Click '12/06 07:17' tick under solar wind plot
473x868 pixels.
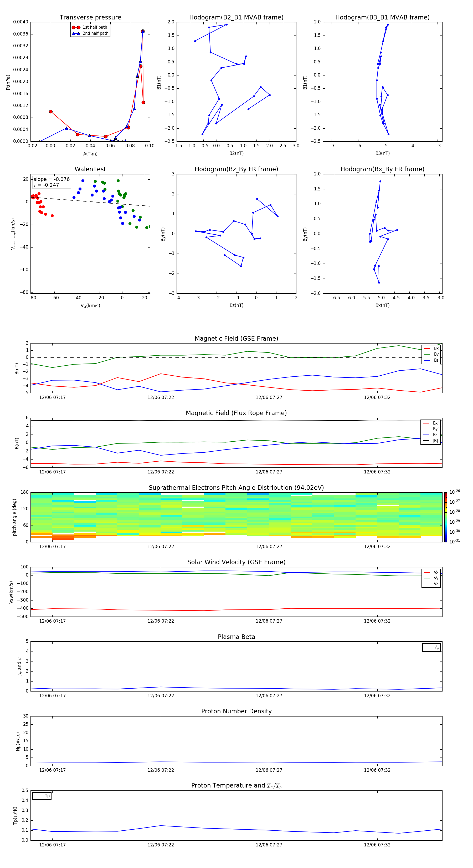tap(53, 621)
